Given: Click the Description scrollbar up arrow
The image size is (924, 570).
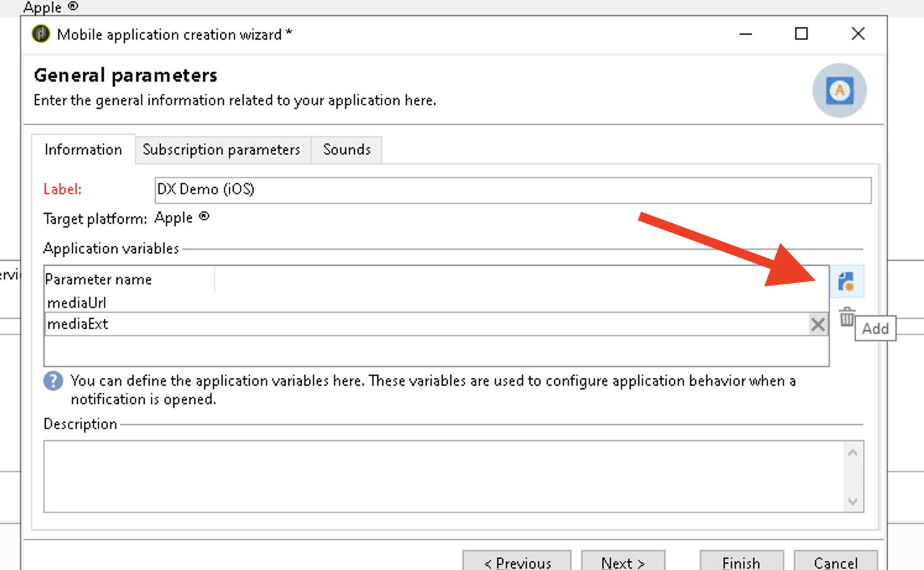Looking at the screenshot, I should coord(853,453).
